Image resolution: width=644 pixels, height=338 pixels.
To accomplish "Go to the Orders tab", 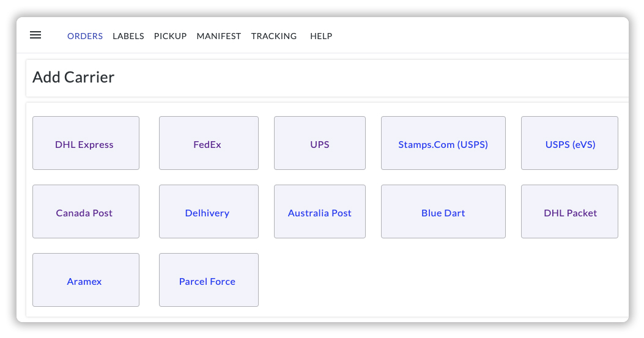I will tap(85, 36).
